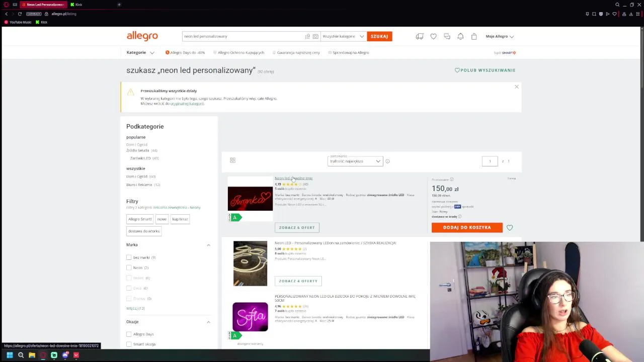
Task: Open 'Sprzedawaj na Allegro' link
Action: click(x=349, y=52)
